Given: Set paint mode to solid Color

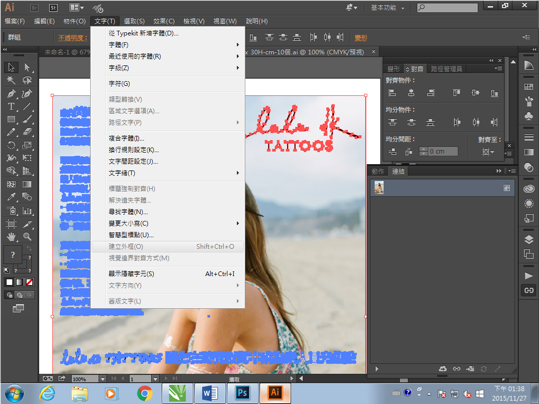Looking at the screenshot, I should pyautogui.click(x=9, y=282).
